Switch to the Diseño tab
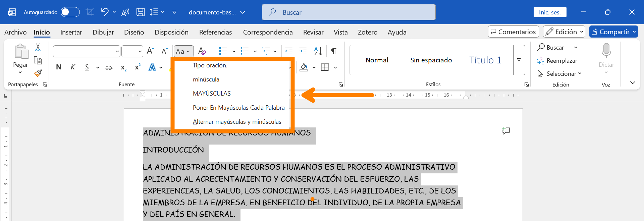The image size is (644, 221). [134, 32]
